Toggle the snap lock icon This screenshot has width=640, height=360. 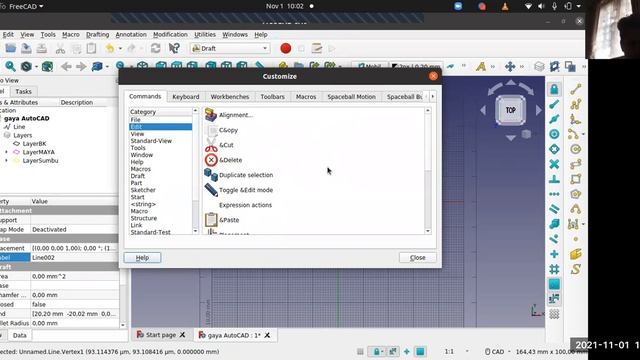click(554, 89)
